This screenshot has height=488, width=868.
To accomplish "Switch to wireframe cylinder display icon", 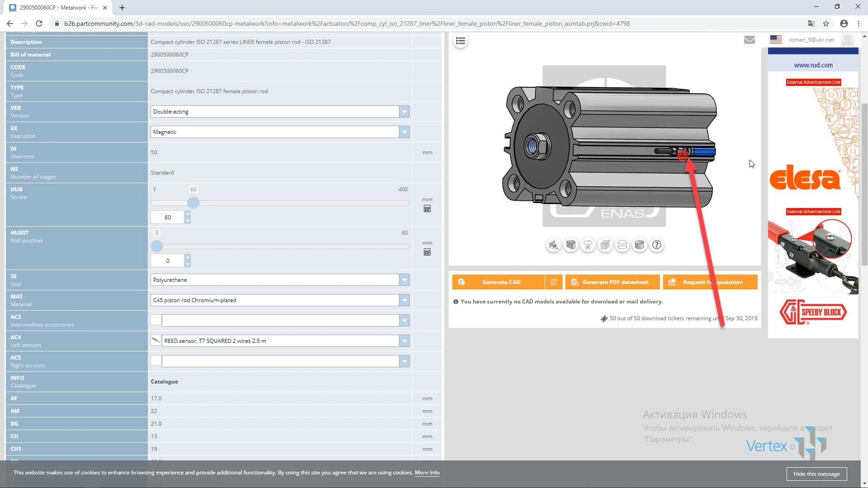I will (x=622, y=245).
